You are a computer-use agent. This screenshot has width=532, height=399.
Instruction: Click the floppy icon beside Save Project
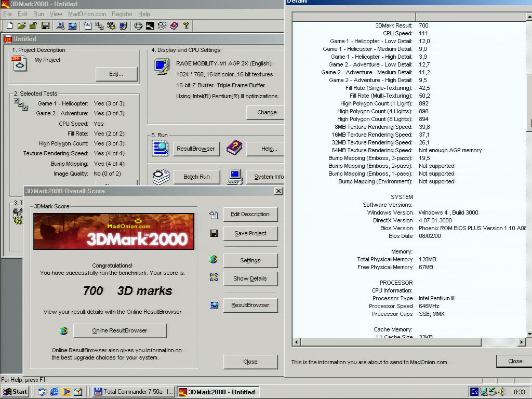(x=214, y=233)
